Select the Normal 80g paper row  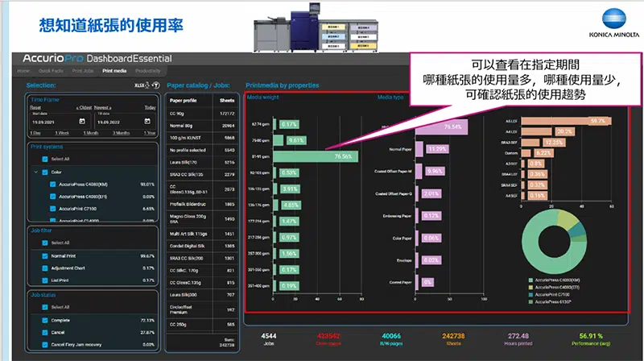tap(202, 126)
